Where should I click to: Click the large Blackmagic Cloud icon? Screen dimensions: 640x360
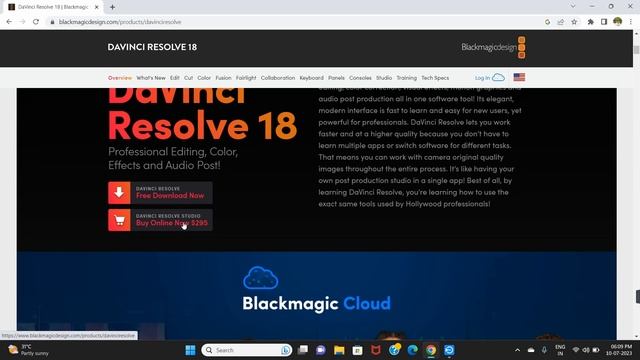point(260,278)
